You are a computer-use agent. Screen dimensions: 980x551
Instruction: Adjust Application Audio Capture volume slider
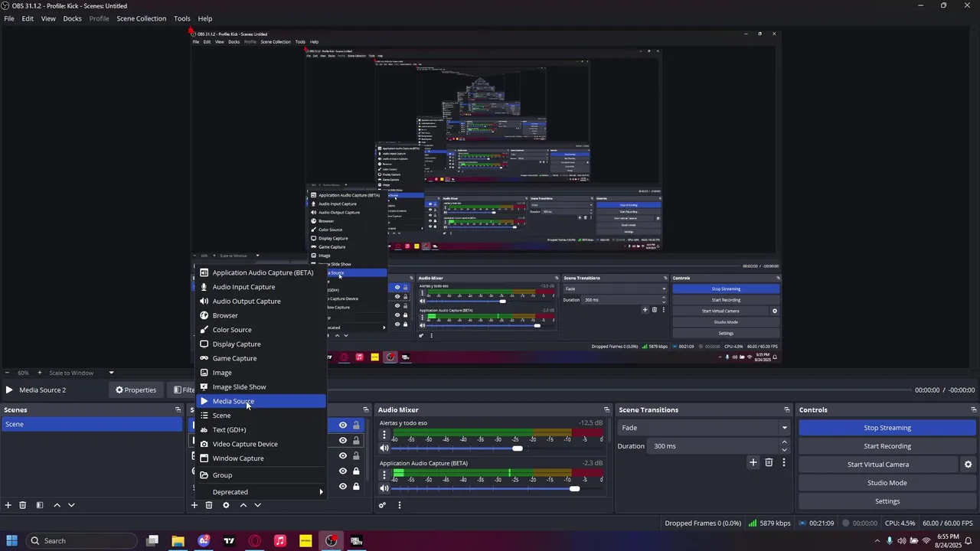(575, 489)
